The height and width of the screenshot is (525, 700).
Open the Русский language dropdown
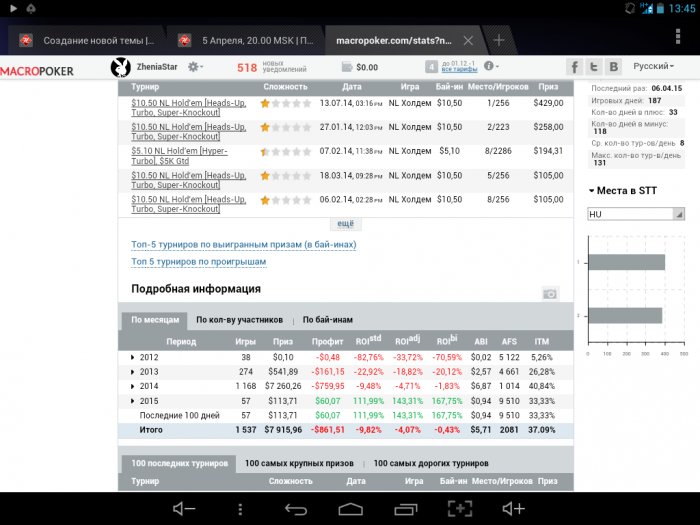660,67
